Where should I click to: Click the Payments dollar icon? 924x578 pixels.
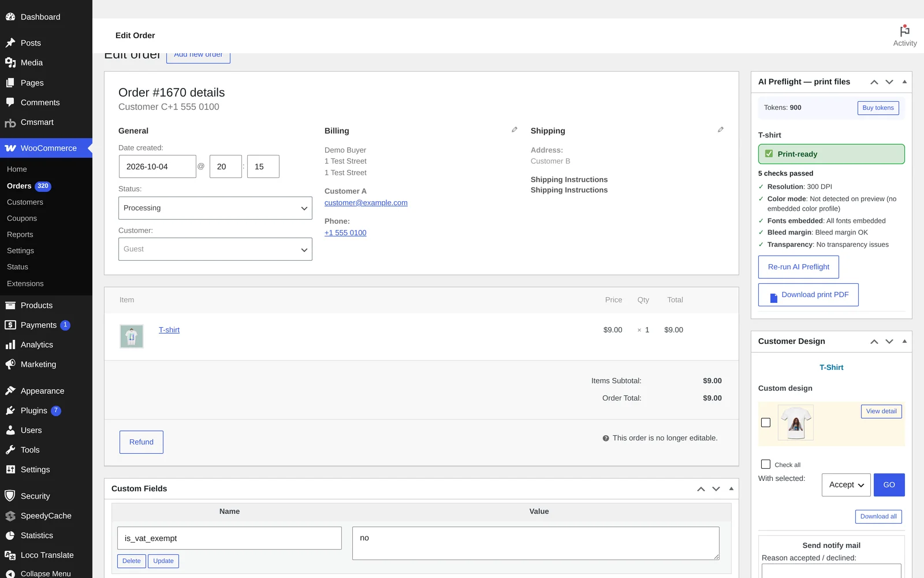[x=10, y=325]
